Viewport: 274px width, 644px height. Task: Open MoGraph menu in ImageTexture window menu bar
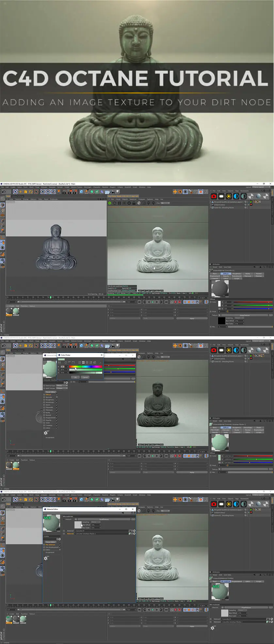(88, 187)
